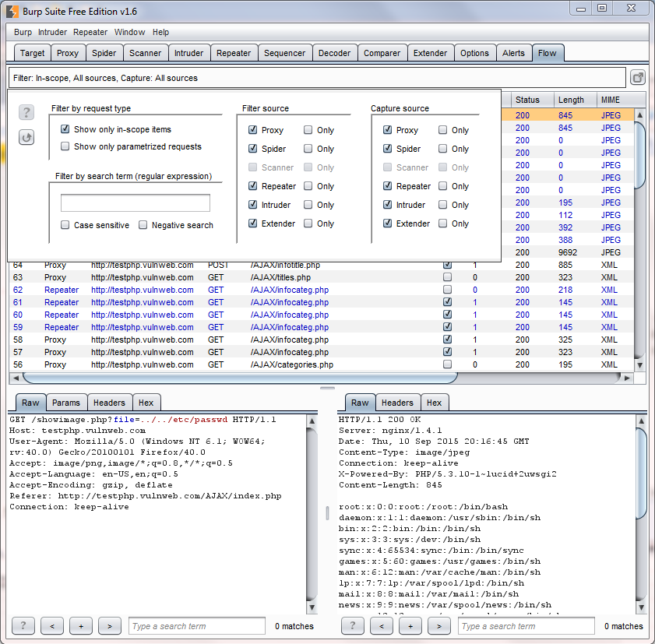Uncheck Intruder under Filter source
This screenshot has width=655, height=644.
[x=252, y=204]
